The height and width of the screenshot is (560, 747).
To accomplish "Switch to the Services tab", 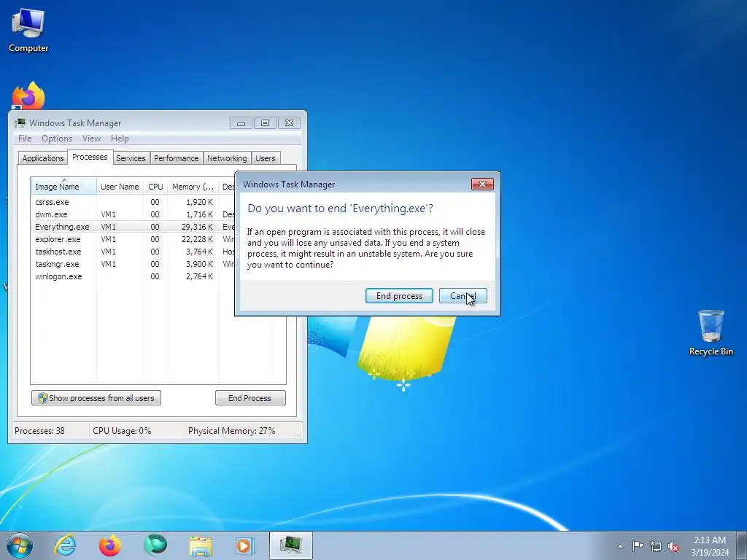I will (131, 158).
